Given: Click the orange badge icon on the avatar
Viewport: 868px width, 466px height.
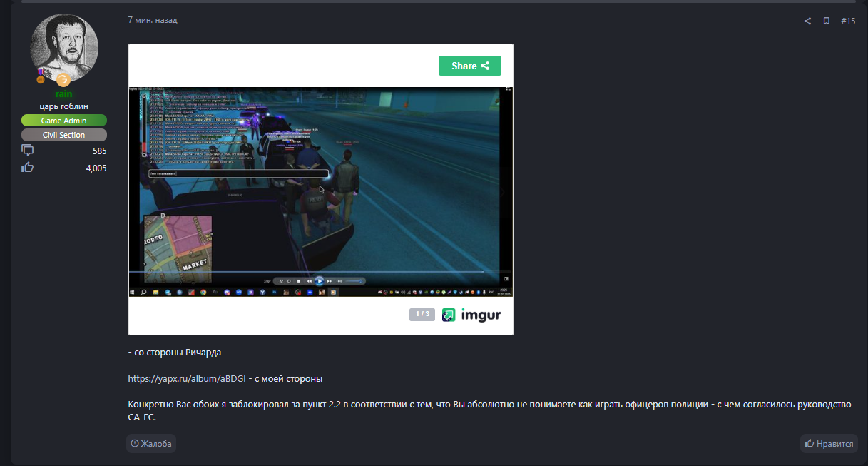Looking at the screenshot, I should tap(63, 79).
